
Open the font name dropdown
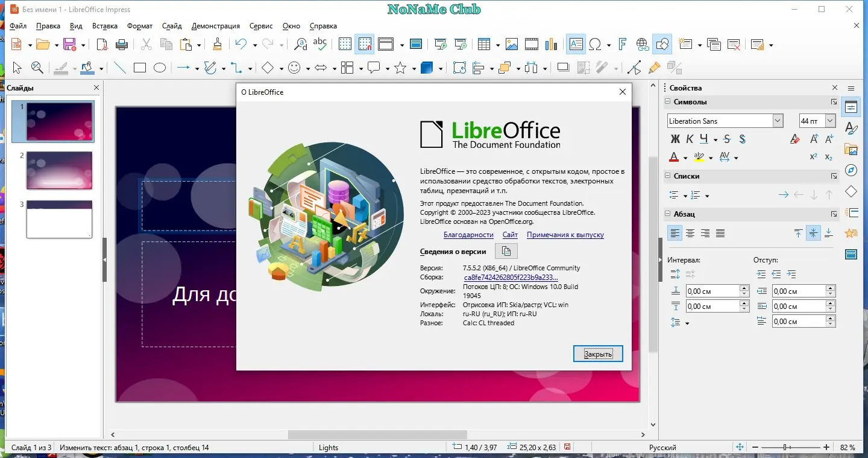[x=778, y=121]
